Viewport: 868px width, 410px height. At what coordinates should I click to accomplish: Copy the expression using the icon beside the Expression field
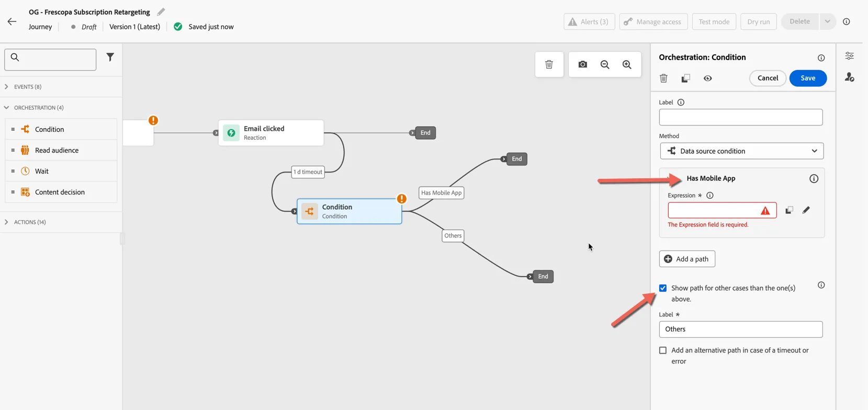click(x=789, y=210)
